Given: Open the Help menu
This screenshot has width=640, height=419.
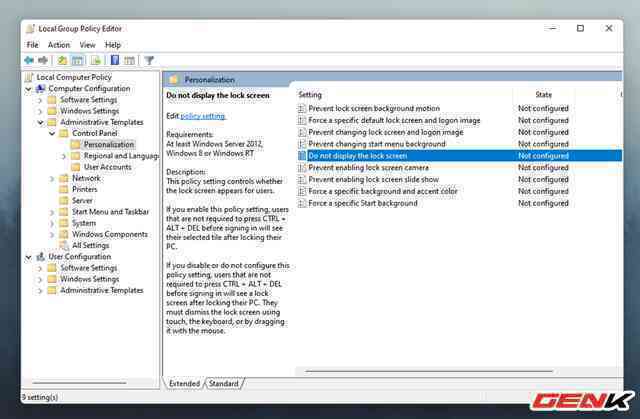Looking at the screenshot, I should click(113, 45).
